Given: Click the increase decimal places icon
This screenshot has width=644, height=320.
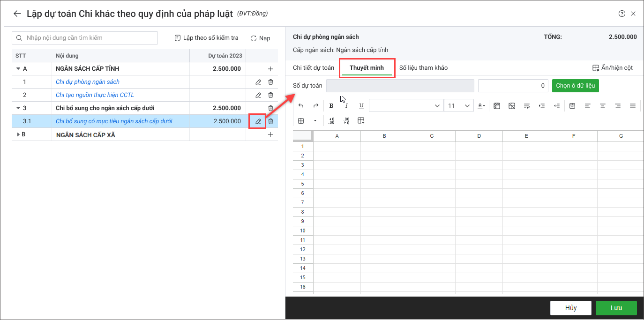Looking at the screenshot, I should pyautogui.click(x=332, y=121).
